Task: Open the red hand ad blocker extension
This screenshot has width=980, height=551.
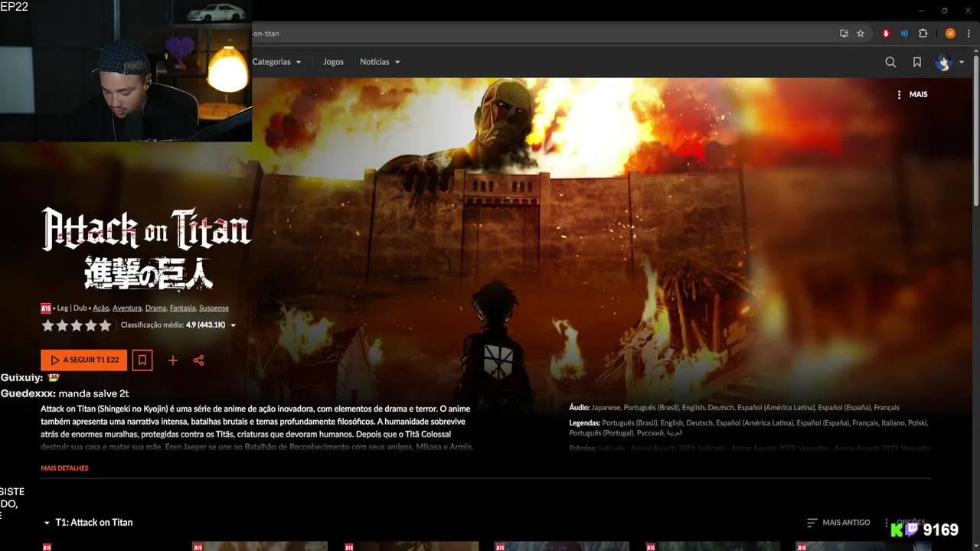Action: (887, 34)
